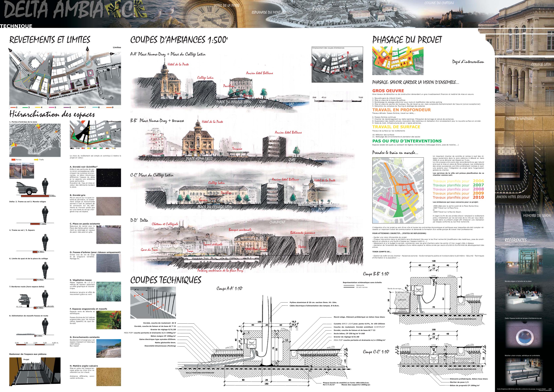This screenshot has height=392, width=554.
Task: Open the 3D pylons render with section markers
Action: (153, 303)
